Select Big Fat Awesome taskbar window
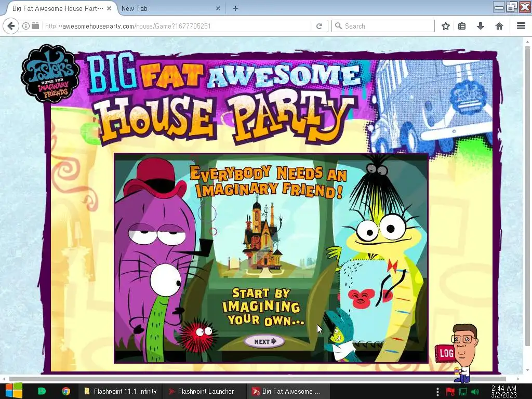This screenshot has width=532, height=399. (288, 391)
